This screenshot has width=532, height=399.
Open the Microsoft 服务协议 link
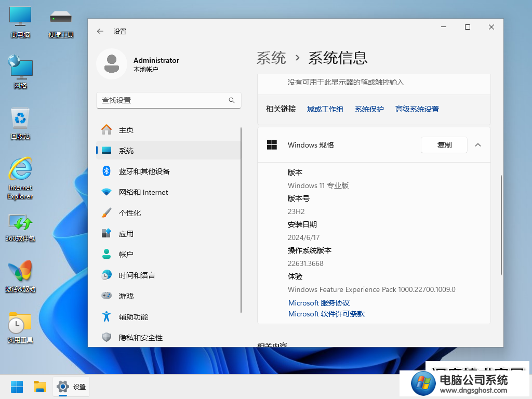pyautogui.click(x=319, y=303)
